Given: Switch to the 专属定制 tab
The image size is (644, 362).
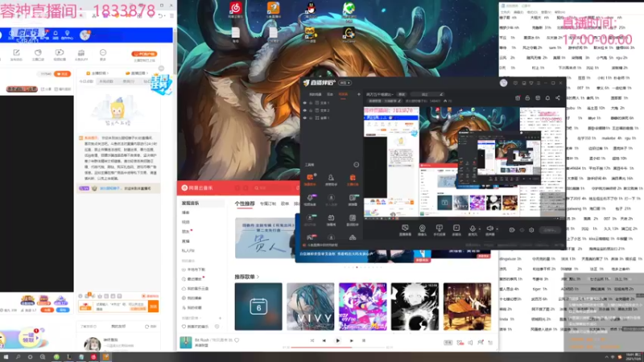Looking at the screenshot, I should [x=268, y=204].
